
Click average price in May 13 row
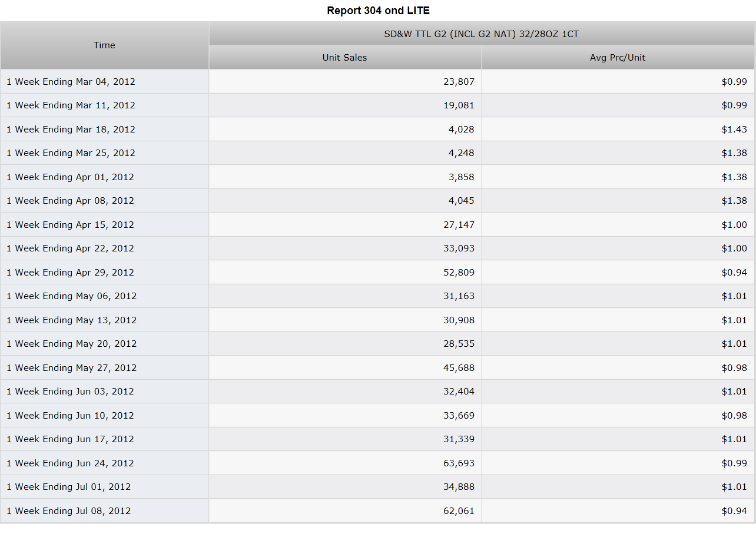point(734,320)
